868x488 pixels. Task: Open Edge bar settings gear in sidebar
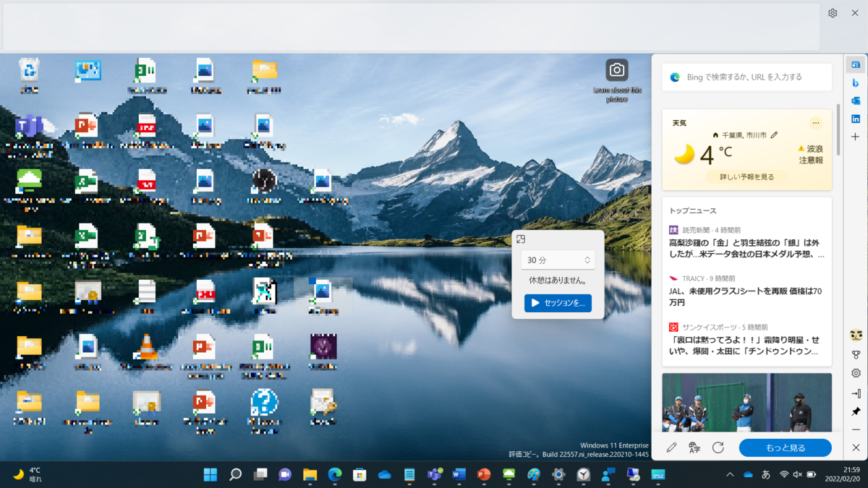pyautogui.click(x=856, y=374)
